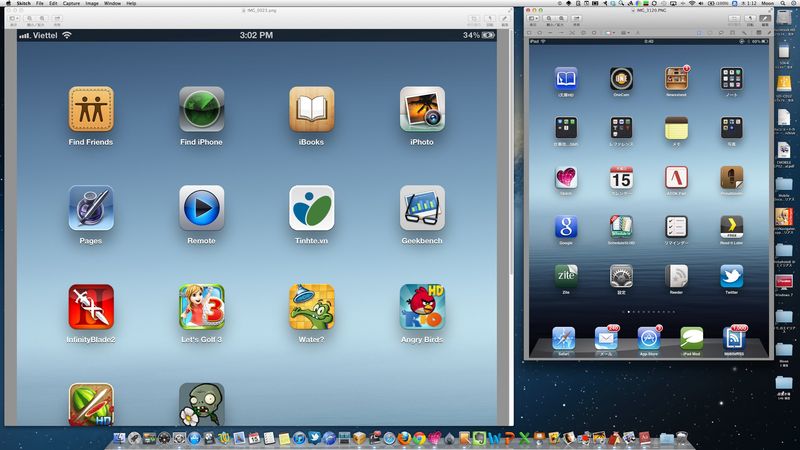The width and height of the screenshot is (800, 450).
Task: Open the top-right app folder in right window
Action: (731, 79)
